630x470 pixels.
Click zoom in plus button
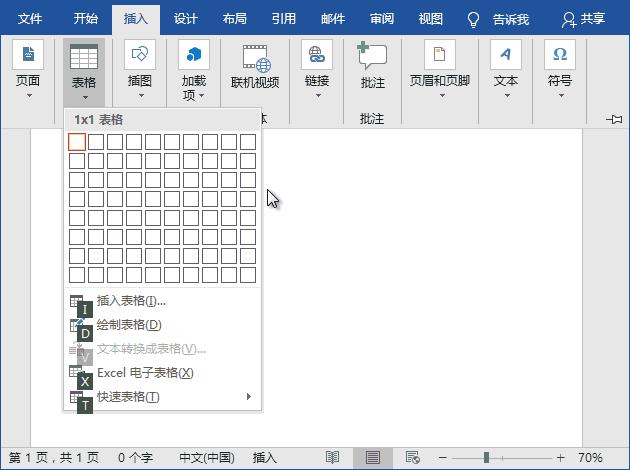click(x=560, y=458)
